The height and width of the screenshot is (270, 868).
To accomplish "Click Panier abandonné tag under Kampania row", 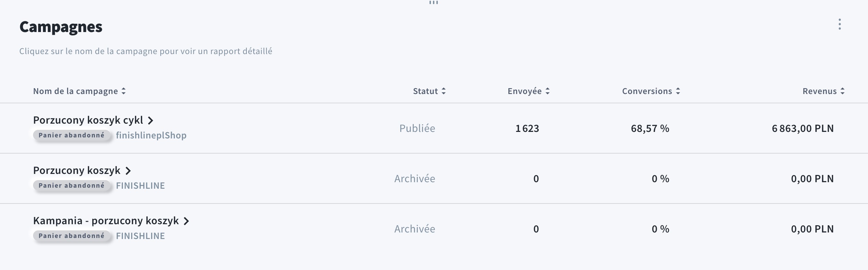I will [71, 236].
